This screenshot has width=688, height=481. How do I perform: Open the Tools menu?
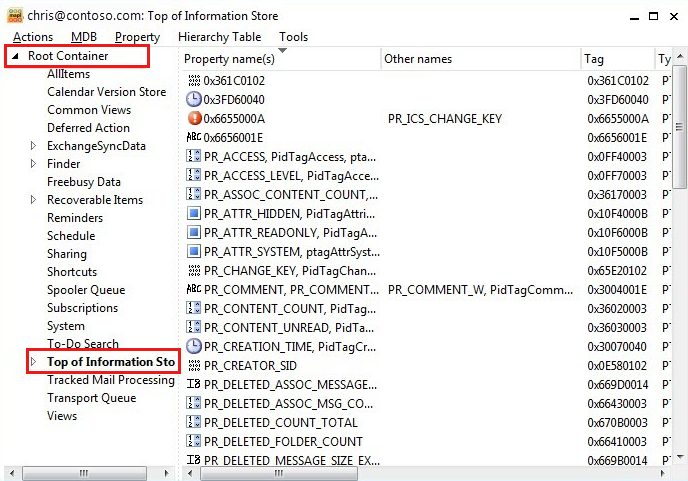pos(294,37)
